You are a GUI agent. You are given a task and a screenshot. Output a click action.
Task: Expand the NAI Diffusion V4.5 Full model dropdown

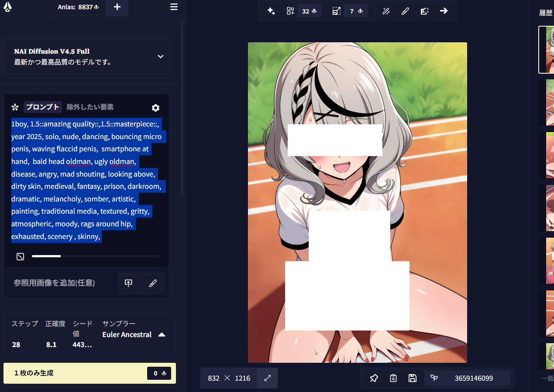tap(160, 56)
